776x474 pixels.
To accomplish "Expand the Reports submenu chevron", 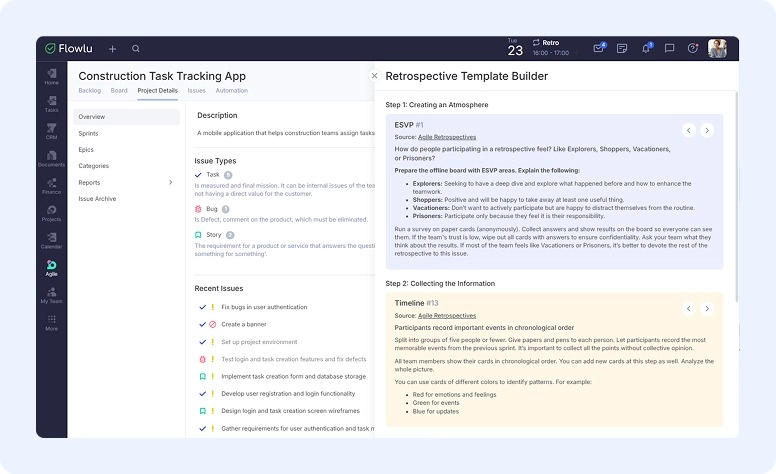I will [171, 183].
